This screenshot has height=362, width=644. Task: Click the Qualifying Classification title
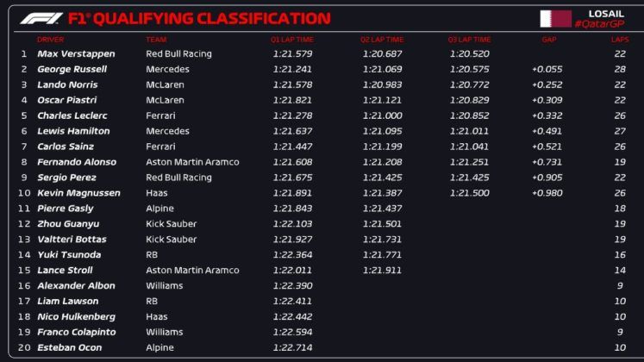(203, 18)
